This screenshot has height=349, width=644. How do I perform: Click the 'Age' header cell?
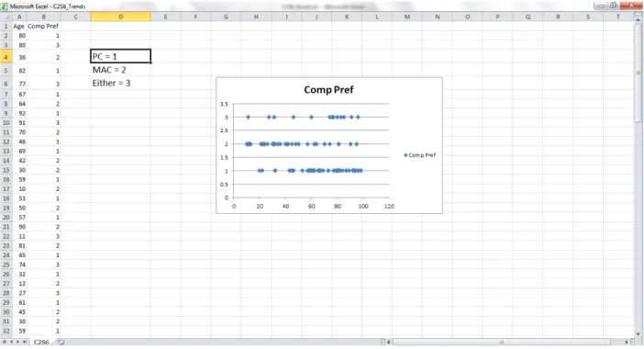[x=19, y=26]
